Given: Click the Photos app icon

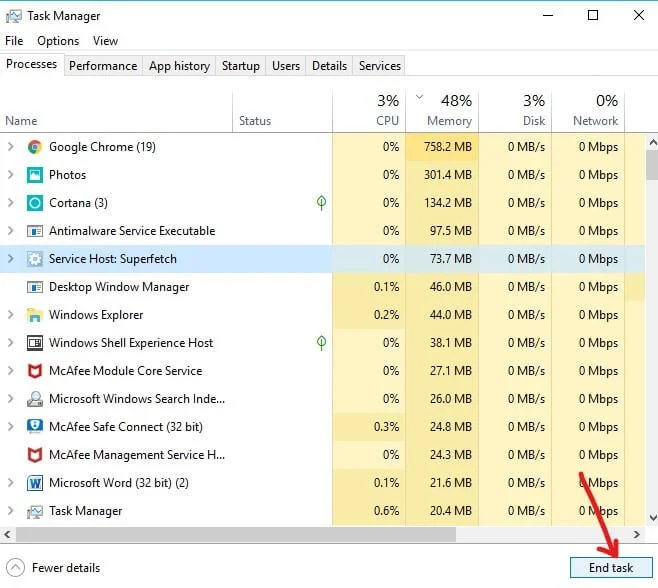Looking at the screenshot, I should [35, 175].
